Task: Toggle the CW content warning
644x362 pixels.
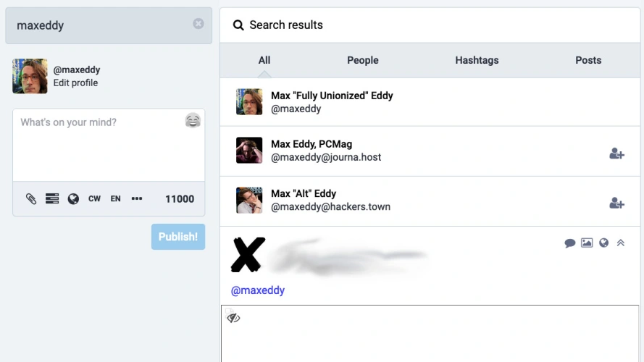Action: tap(94, 199)
